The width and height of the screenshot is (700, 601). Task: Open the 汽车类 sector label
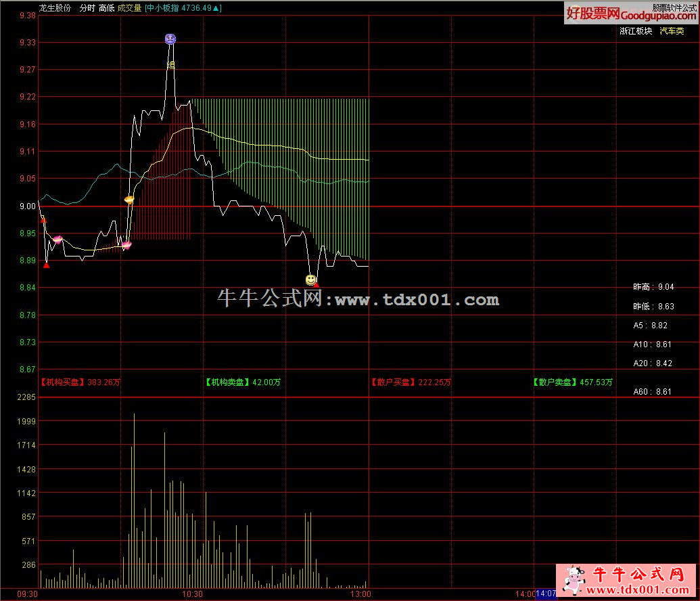(672, 31)
